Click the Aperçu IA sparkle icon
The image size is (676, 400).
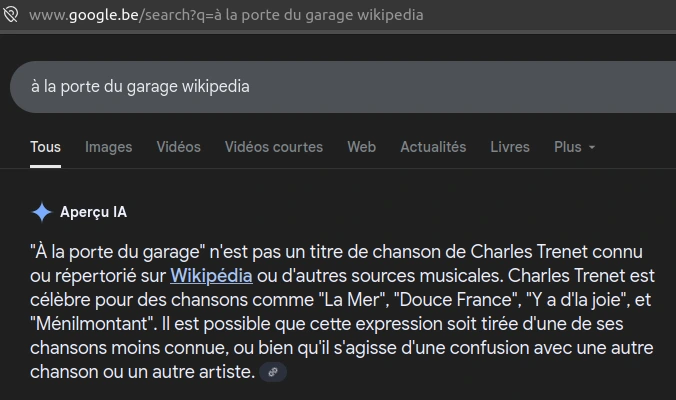42,212
